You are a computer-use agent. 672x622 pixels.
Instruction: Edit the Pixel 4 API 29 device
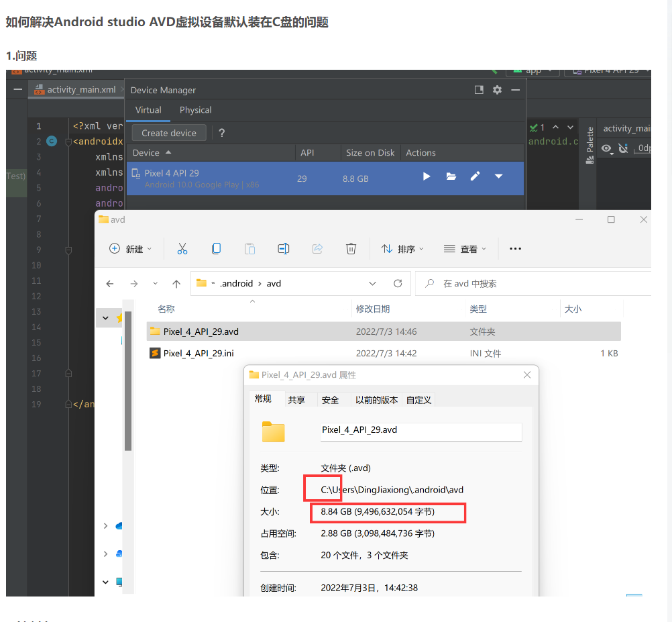tap(475, 176)
